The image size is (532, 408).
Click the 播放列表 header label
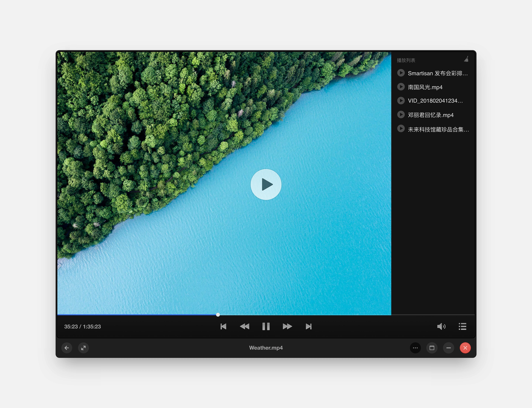[406, 60]
